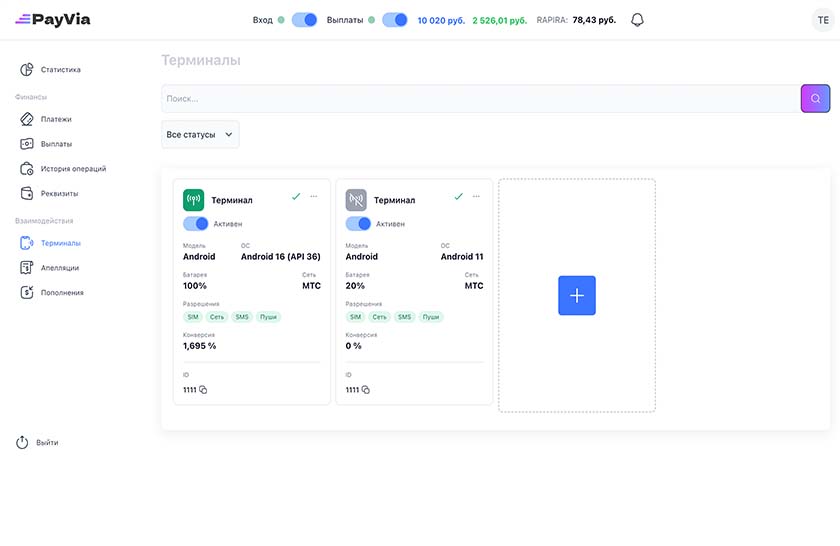
Task: Open the TE user avatar
Action: pyautogui.click(x=823, y=20)
